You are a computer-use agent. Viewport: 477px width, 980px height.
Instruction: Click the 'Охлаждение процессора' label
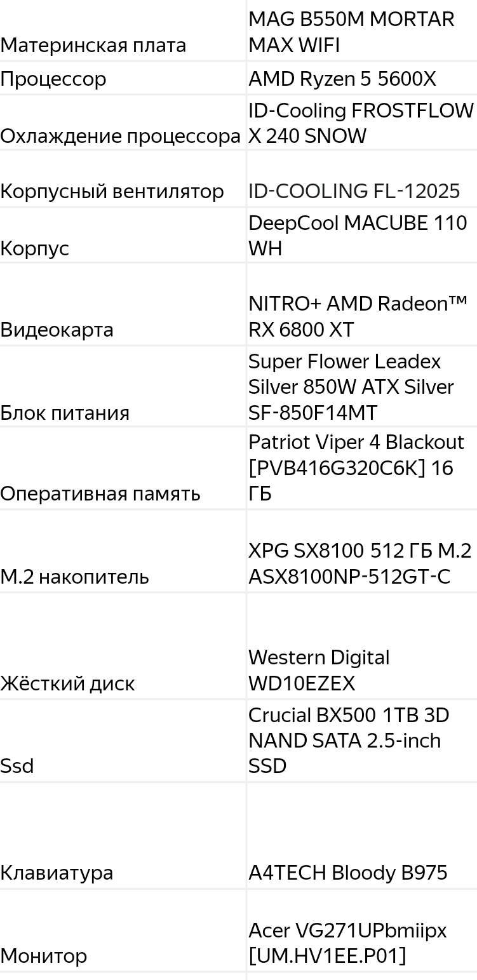(x=121, y=137)
